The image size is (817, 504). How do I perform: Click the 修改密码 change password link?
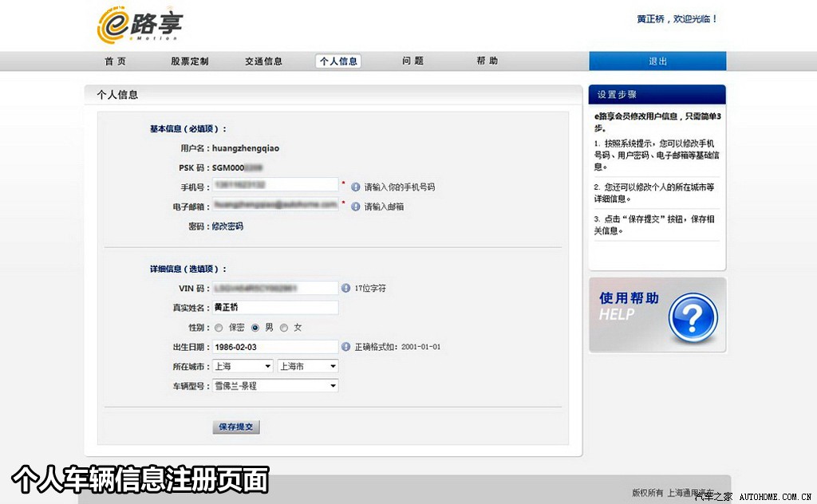227,226
